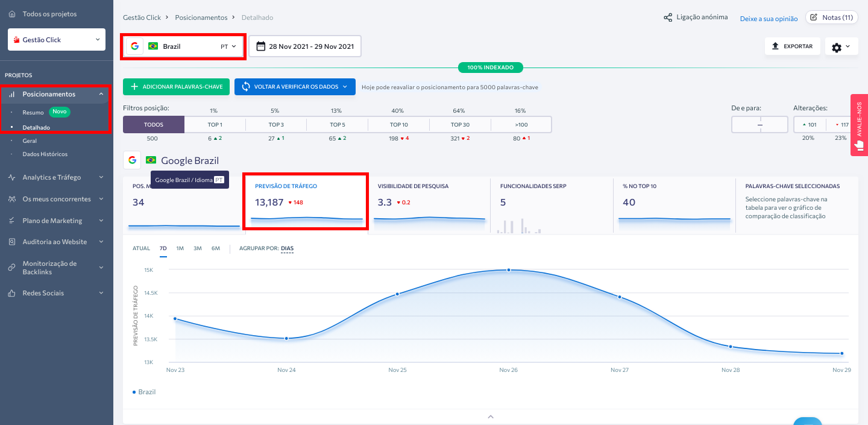Open Resumo under Posicionamentos
The width and height of the screenshot is (868, 425).
tap(33, 112)
